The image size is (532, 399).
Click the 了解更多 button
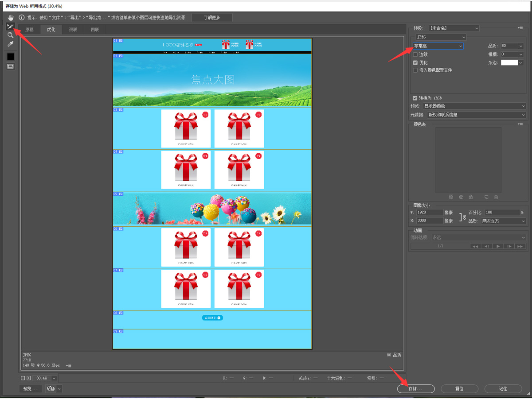coord(212,18)
